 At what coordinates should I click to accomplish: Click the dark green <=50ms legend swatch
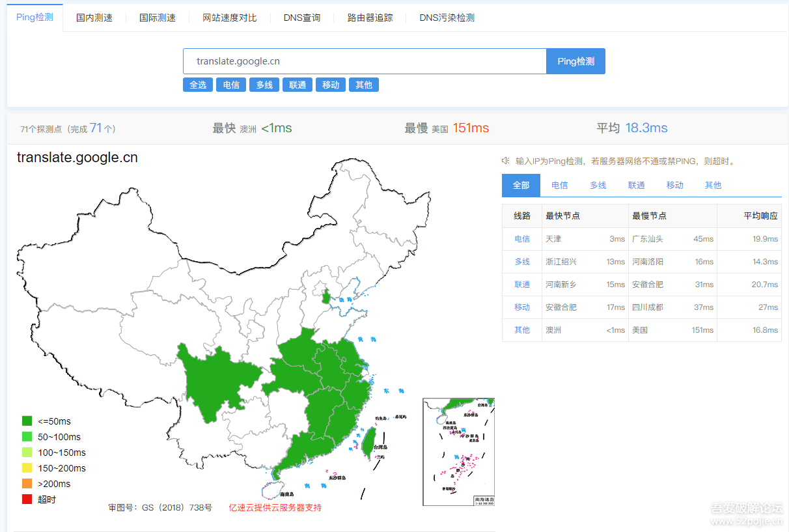[27, 421]
